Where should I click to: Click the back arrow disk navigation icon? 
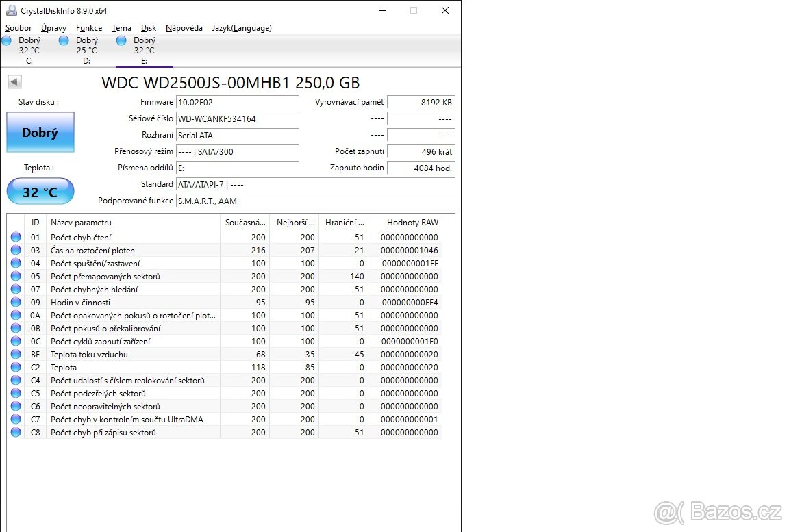coord(14,82)
